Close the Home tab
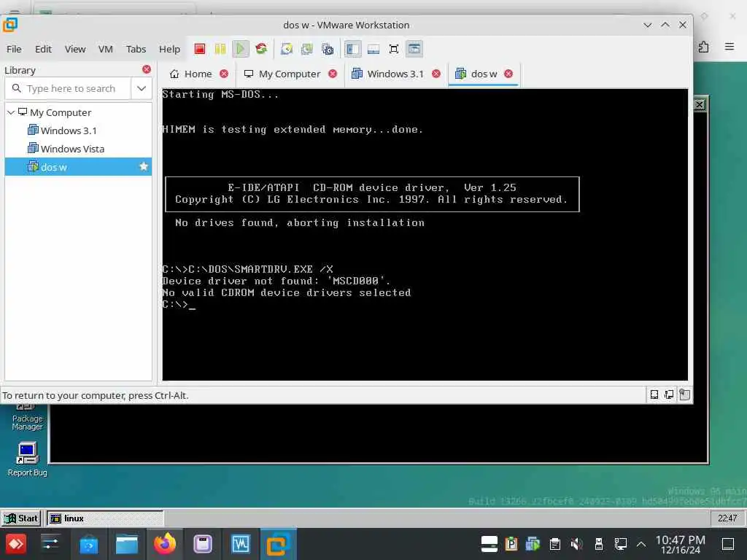Image resolution: width=747 pixels, height=560 pixels. click(x=224, y=74)
